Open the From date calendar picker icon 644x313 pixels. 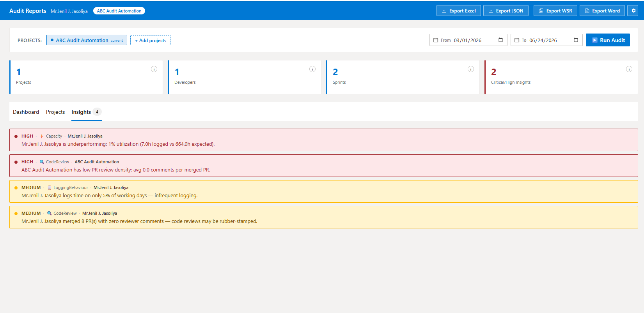(500, 40)
